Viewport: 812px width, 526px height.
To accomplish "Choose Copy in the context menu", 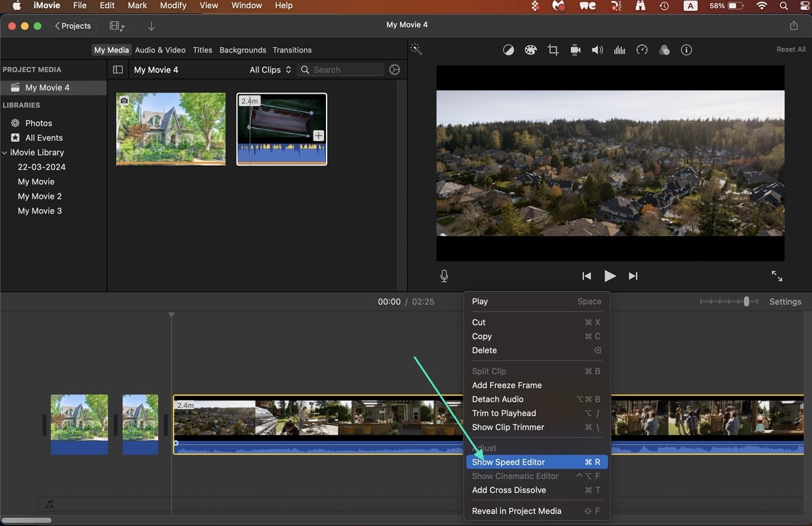I will (x=537, y=337).
